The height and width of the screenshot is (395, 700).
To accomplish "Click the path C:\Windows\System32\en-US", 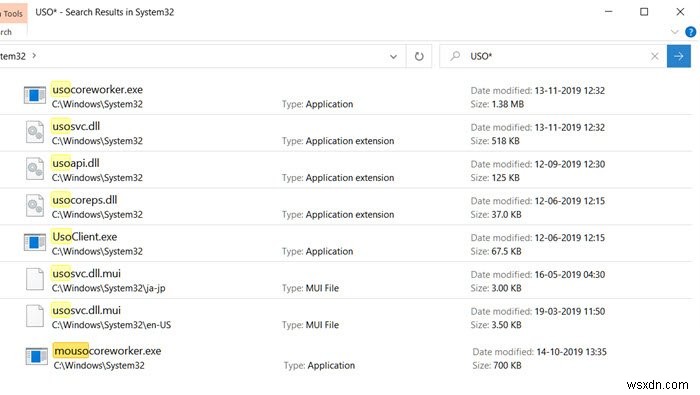I will [x=111, y=324].
